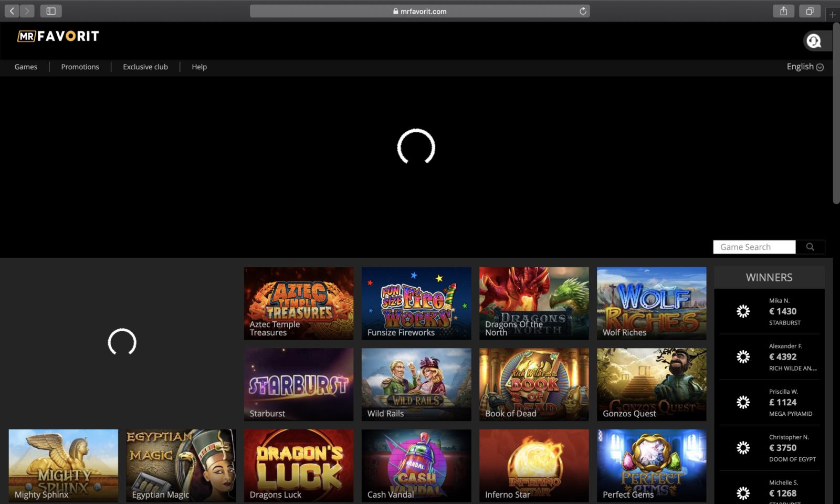Open the Wolf Riches game tile
Image resolution: width=840 pixels, height=504 pixels.
pyautogui.click(x=651, y=303)
